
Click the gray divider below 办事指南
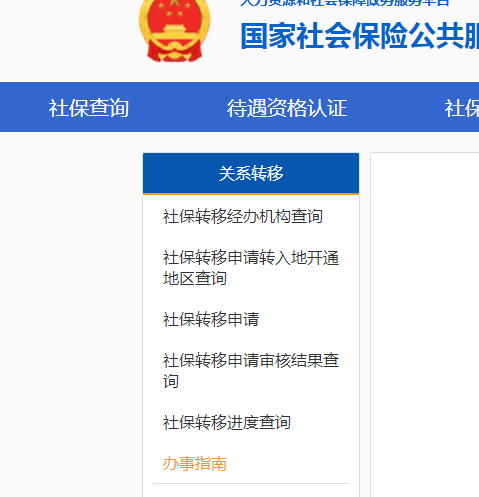coord(251,483)
